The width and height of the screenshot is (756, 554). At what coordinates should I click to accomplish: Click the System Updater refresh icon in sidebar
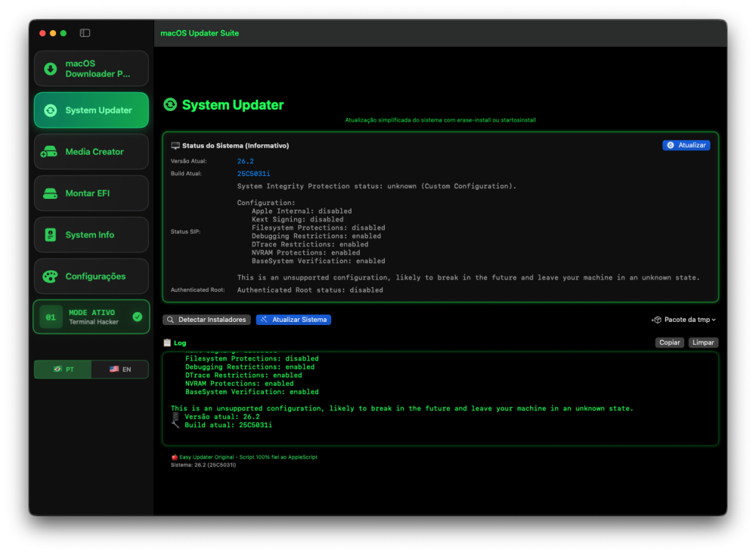[50, 110]
